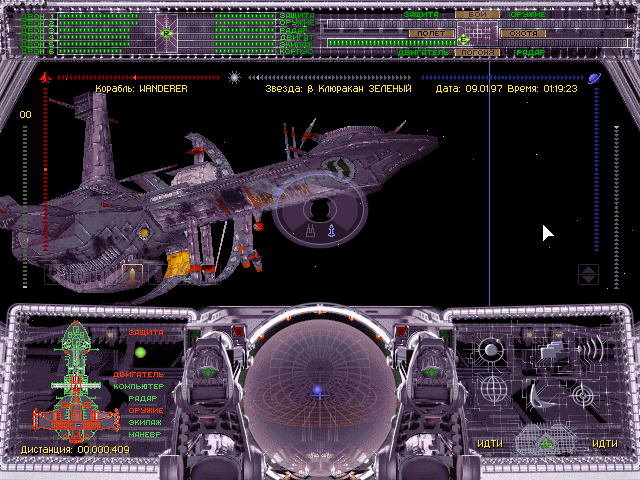Click the blue ringed planet icon

[594, 78]
